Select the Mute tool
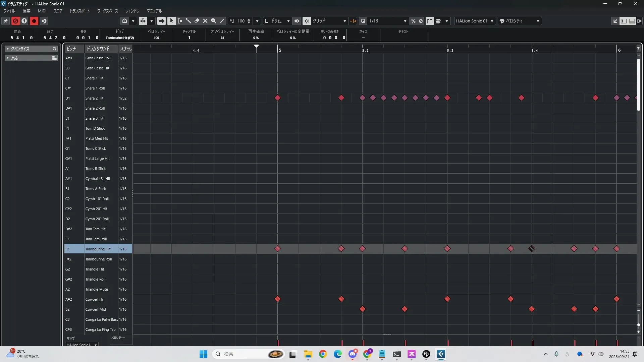644x362 pixels. 205,21
